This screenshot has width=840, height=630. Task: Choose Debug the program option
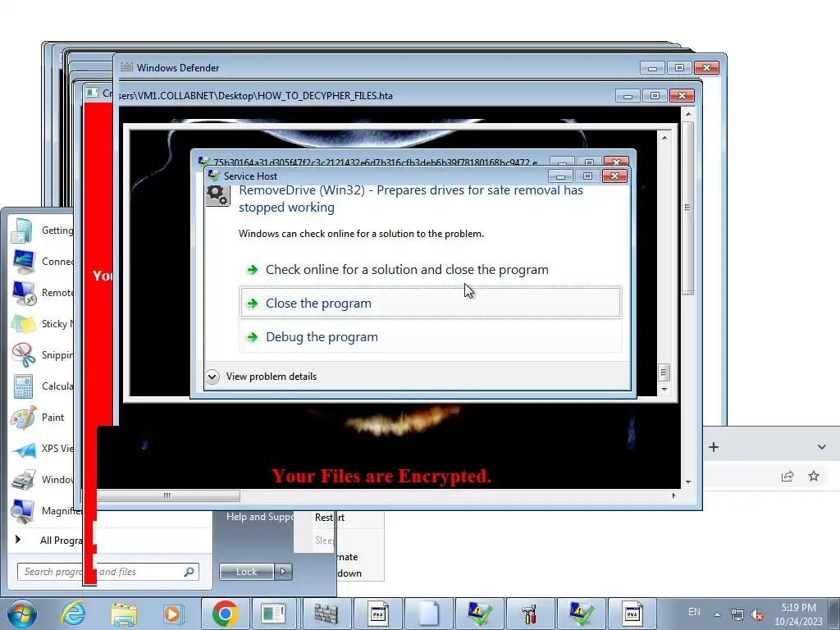tap(430, 336)
